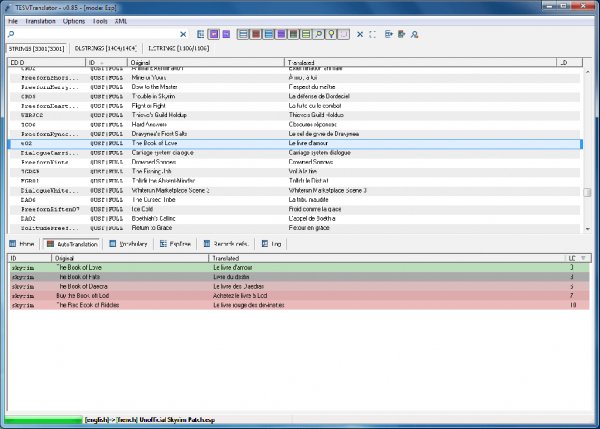The image size is (600, 429).
Task: Sort lower table by LC column arrow
Action: click(x=583, y=258)
